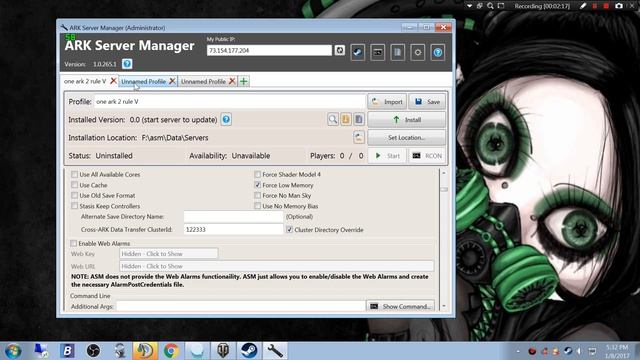
Task: Open installation folder icon beside Set Location
Action: point(359,138)
